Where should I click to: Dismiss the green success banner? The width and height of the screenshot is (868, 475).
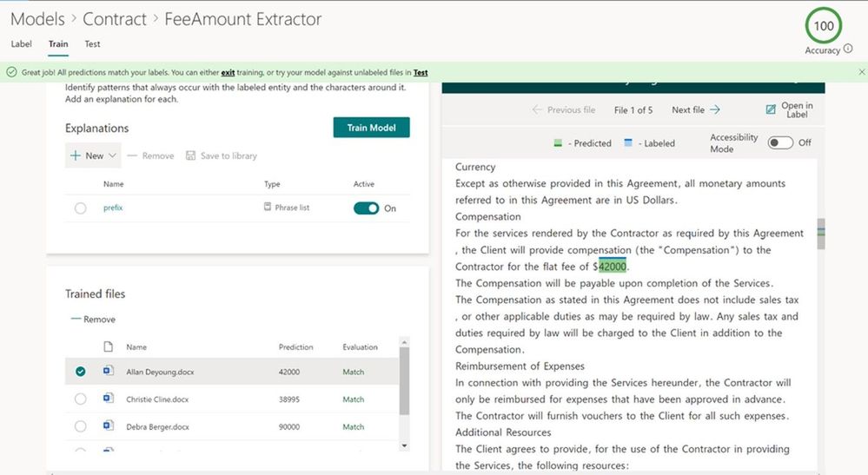pos(861,72)
